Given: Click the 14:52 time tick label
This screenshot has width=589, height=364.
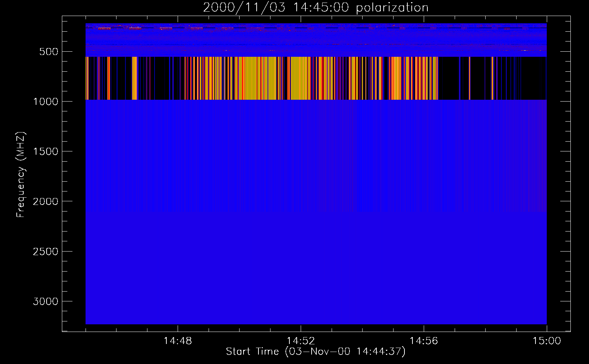Looking at the screenshot, I should click(301, 341).
